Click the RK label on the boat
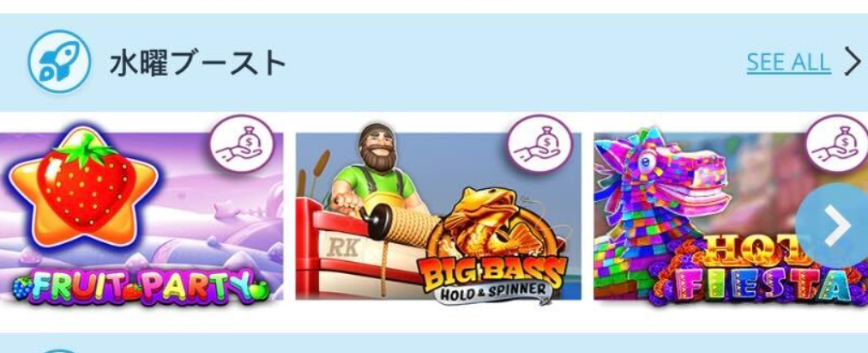Image resolution: width=868 pixels, height=353 pixels. (343, 246)
